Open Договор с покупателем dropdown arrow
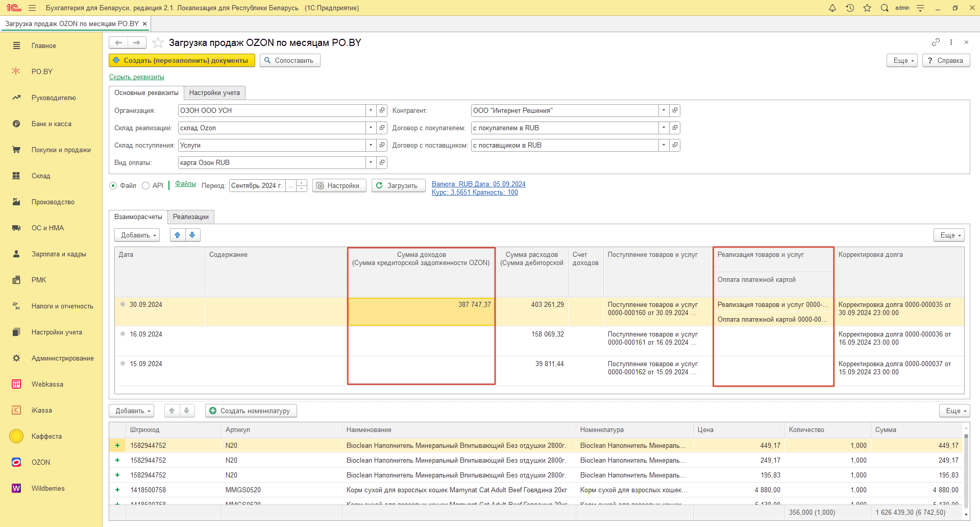Viewport: 980px width, 527px height. point(664,128)
